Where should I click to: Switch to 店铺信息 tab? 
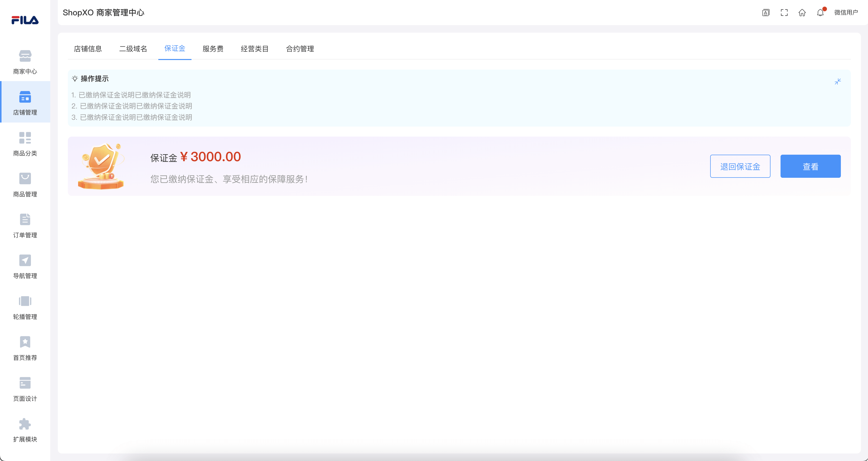tap(88, 49)
